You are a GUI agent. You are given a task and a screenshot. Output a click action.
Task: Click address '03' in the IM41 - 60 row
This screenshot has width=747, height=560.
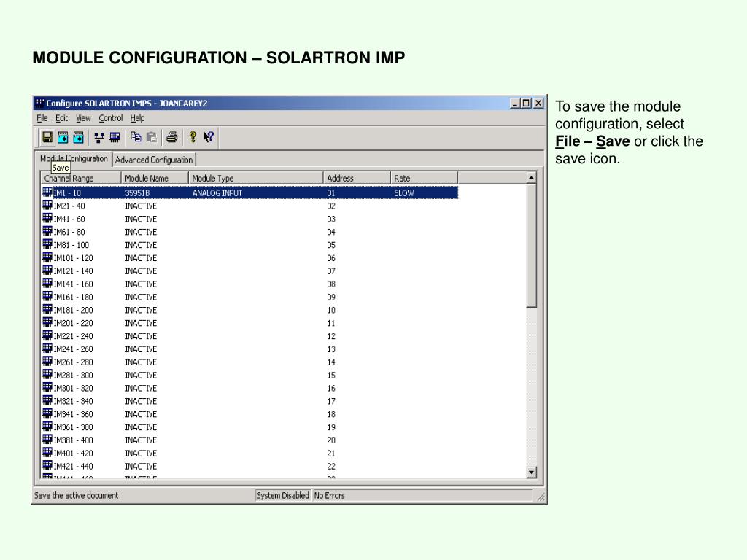(x=331, y=219)
